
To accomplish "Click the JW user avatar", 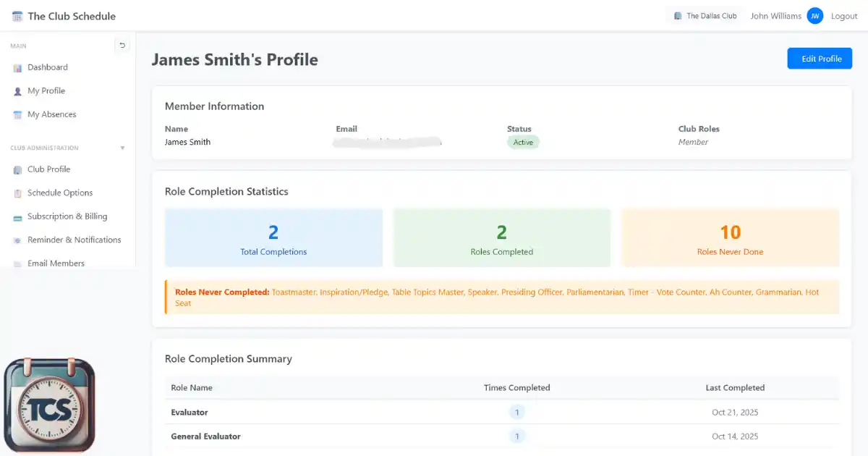I will tap(815, 16).
